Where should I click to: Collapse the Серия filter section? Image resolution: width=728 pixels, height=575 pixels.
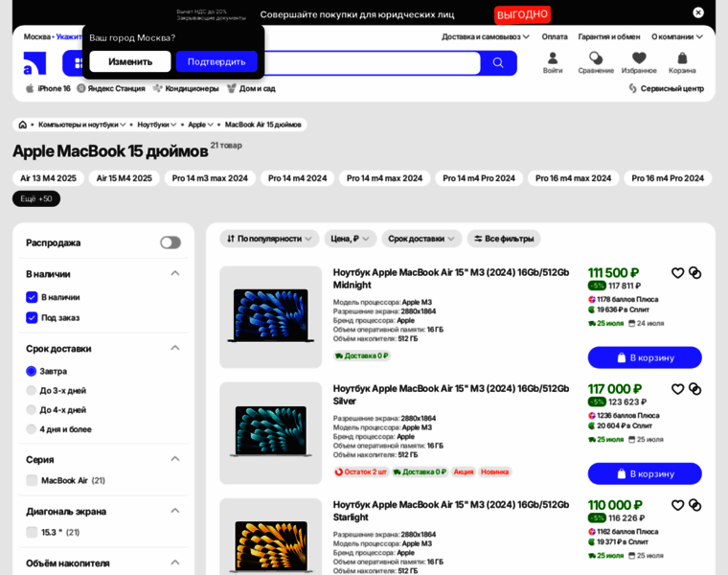pyautogui.click(x=175, y=459)
